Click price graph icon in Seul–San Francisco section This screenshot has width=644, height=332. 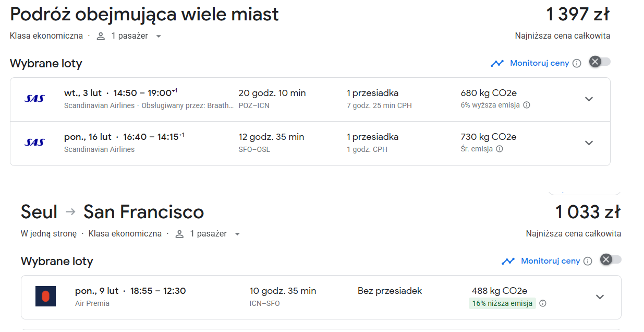[508, 261]
